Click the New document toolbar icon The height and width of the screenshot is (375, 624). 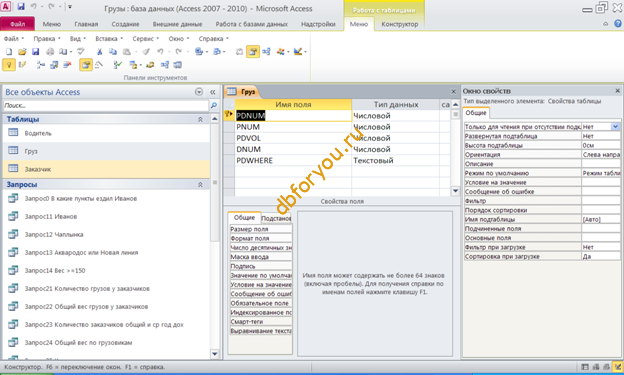9,52
